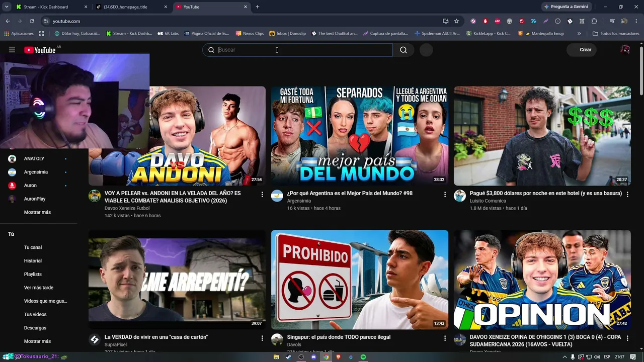This screenshot has width=644, height=362.
Task: Play the $$$ hotel video thumbnail
Action: [542, 136]
